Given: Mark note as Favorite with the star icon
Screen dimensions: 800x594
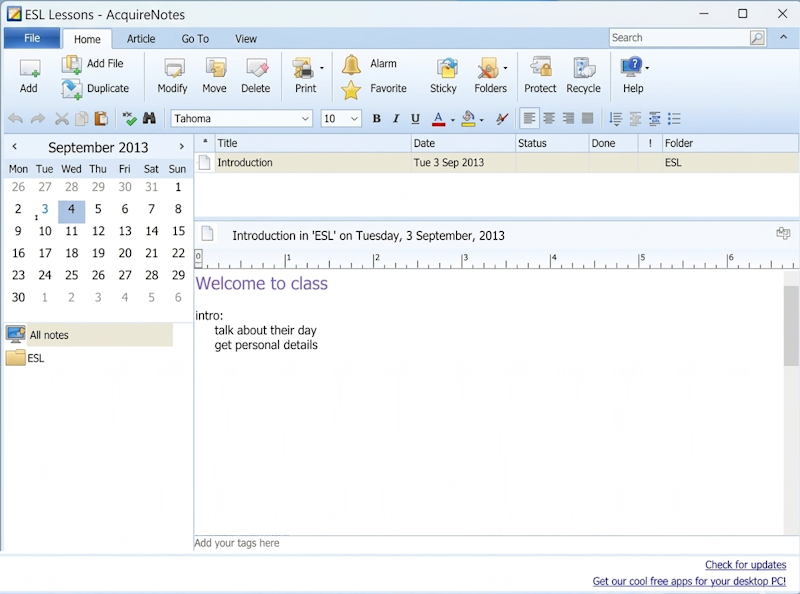Looking at the screenshot, I should (352, 90).
